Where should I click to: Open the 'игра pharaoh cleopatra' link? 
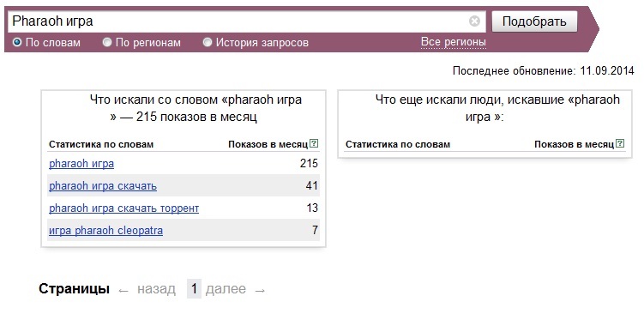click(105, 230)
